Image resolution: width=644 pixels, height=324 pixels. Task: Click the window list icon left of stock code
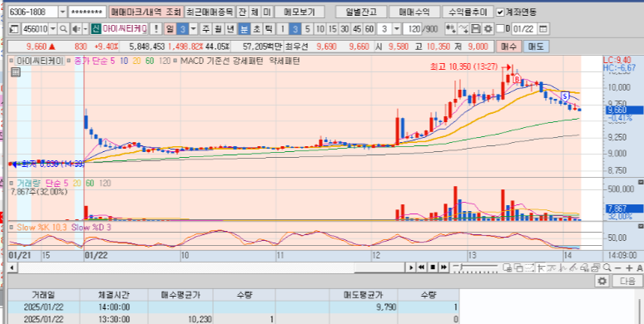coord(14,29)
